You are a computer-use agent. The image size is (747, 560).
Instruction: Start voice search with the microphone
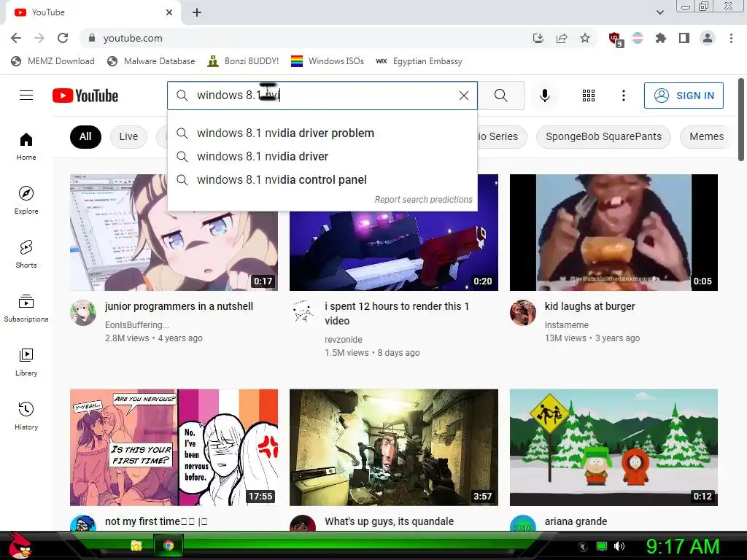544,96
